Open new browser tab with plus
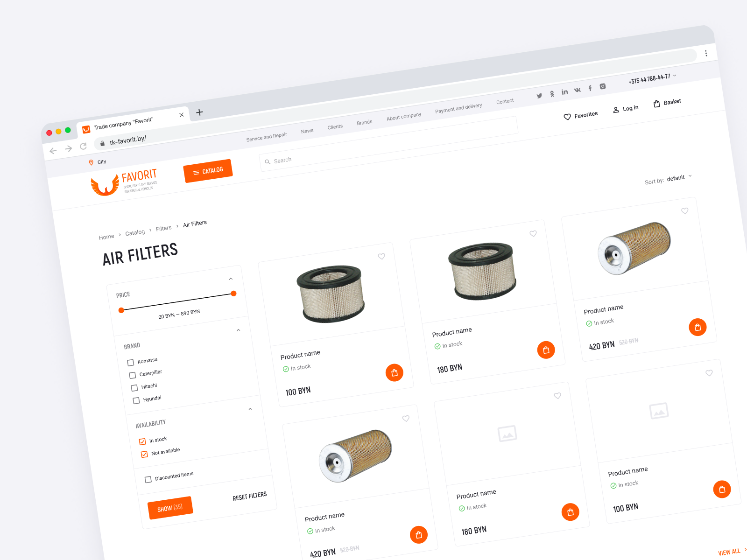 (199, 112)
